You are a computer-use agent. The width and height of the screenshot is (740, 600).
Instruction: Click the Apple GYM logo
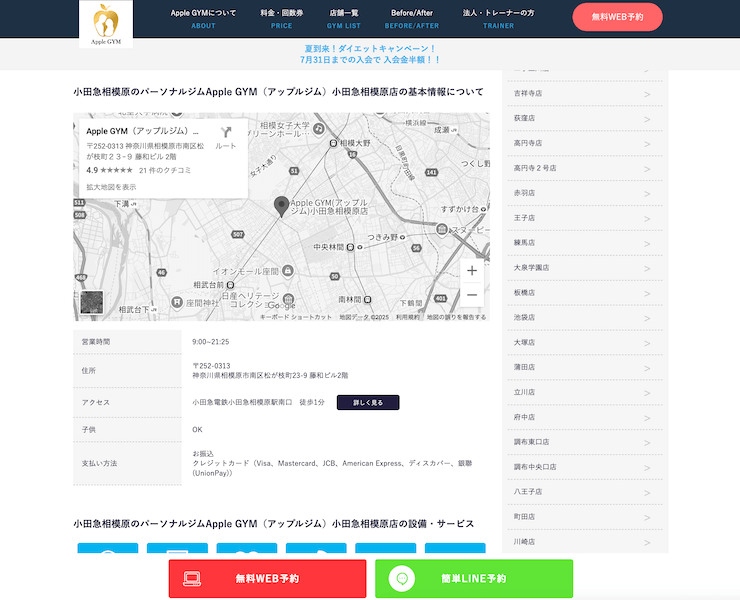point(106,24)
